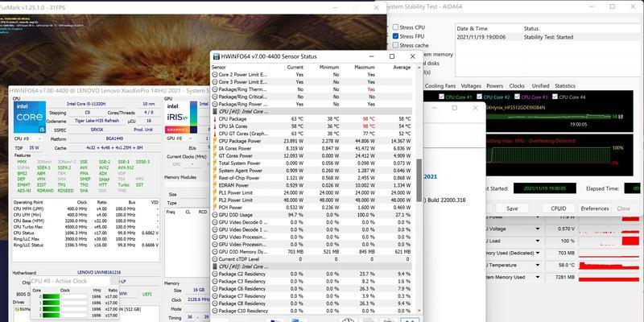Click the Package C6 Residency sensor icon
Image resolution: width=644 pixels, height=322 pixels.
(215, 289)
